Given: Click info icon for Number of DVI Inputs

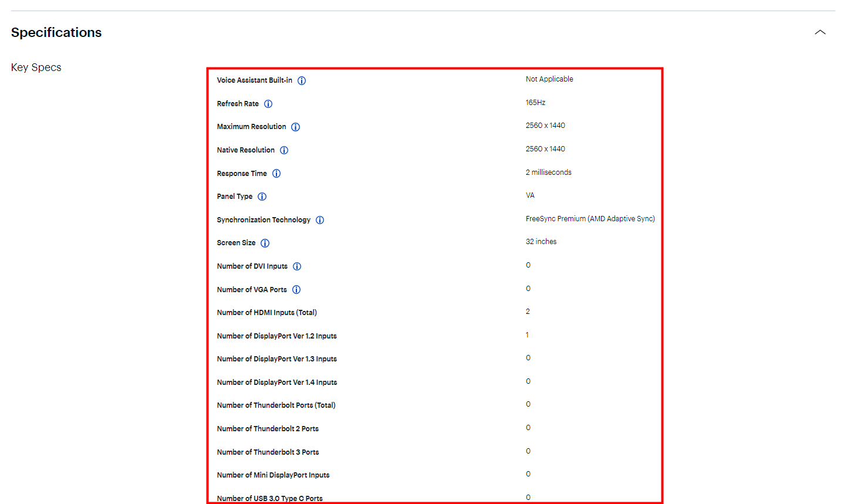Looking at the screenshot, I should tap(297, 266).
